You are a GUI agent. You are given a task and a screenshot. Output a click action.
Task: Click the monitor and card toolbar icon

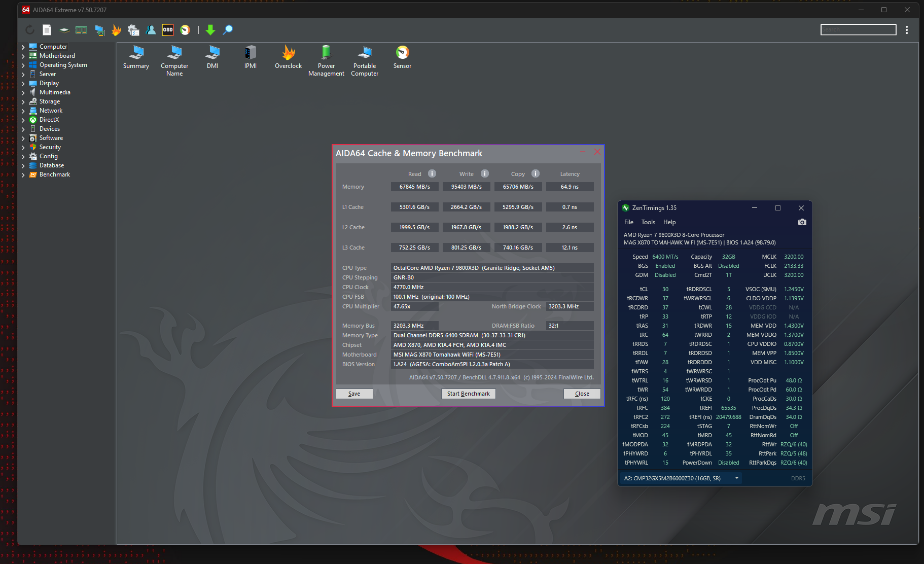point(100,30)
